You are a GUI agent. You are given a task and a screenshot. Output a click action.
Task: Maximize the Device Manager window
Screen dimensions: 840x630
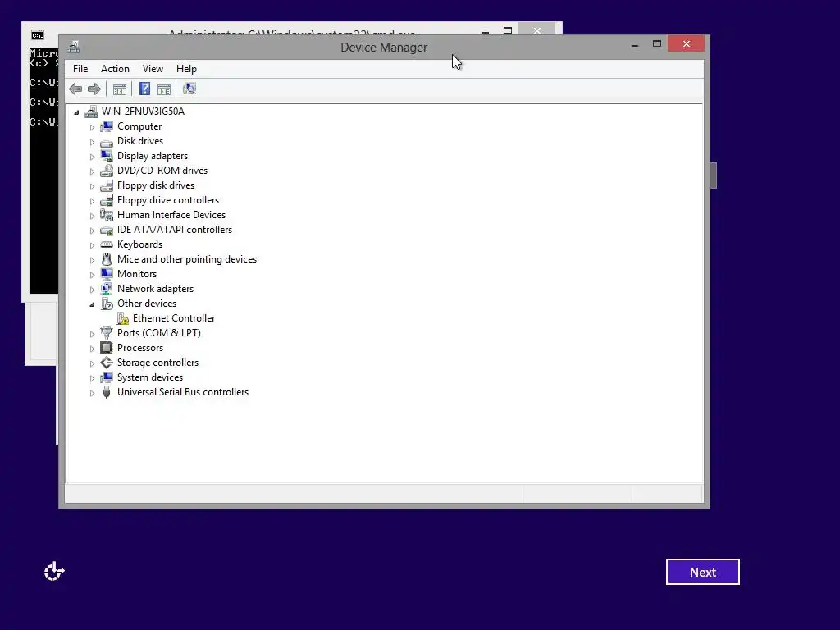point(657,44)
